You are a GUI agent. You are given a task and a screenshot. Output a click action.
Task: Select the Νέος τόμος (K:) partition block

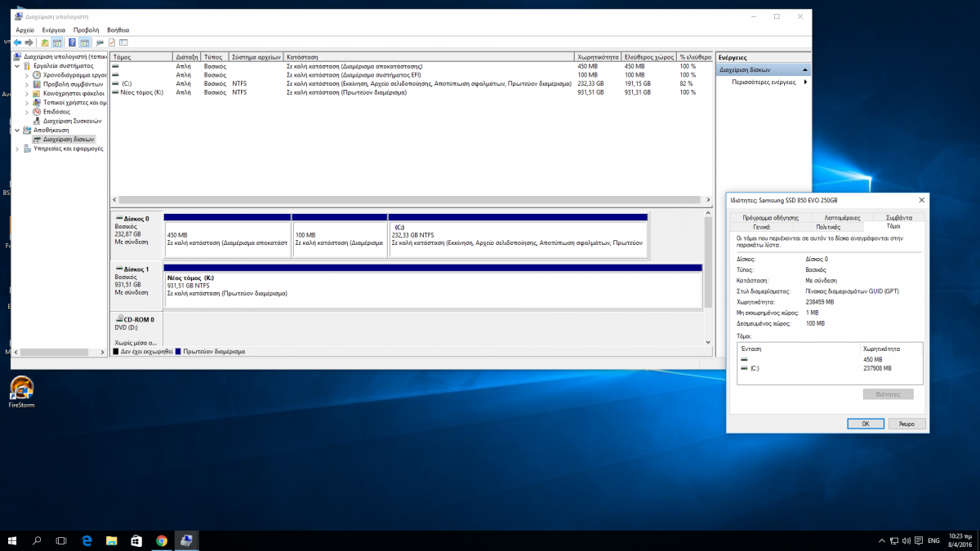coord(433,288)
